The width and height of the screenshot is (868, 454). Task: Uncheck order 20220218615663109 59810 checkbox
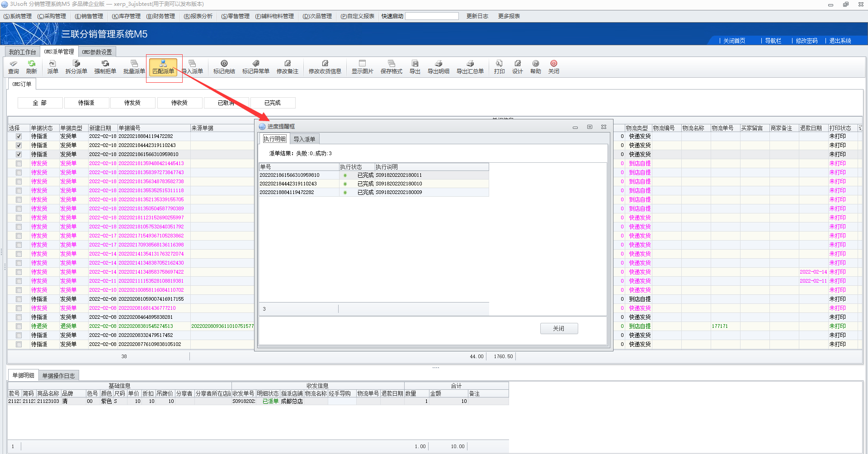click(19, 154)
